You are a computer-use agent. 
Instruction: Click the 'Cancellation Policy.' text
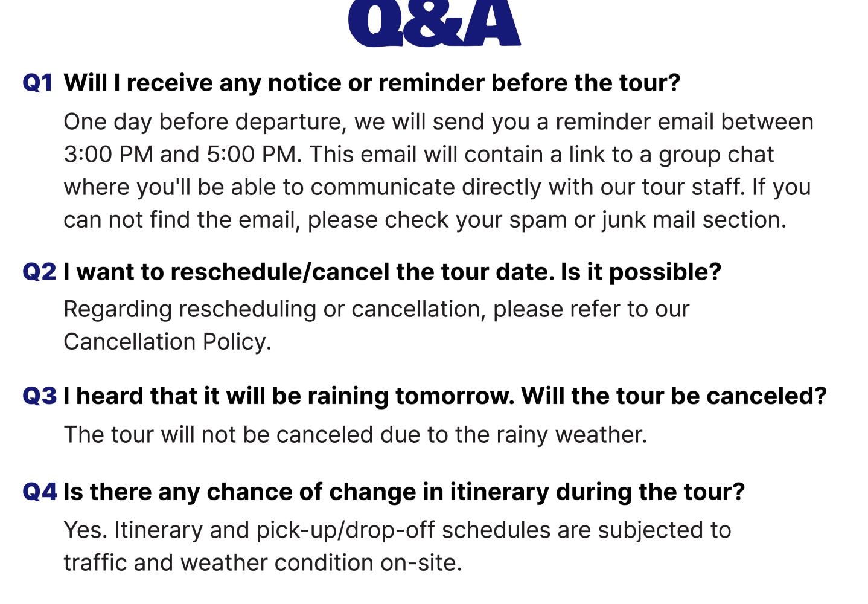[167, 342]
